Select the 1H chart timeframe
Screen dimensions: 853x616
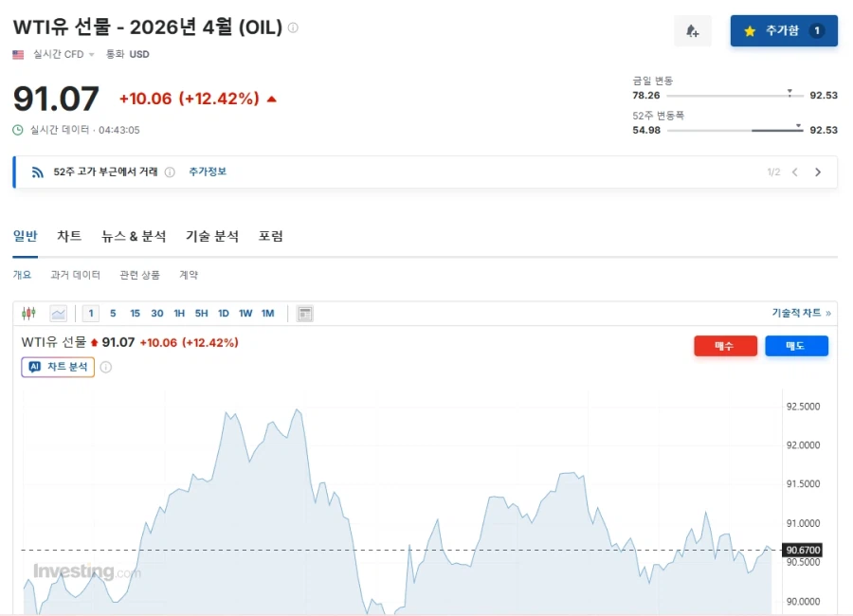coord(179,313)
